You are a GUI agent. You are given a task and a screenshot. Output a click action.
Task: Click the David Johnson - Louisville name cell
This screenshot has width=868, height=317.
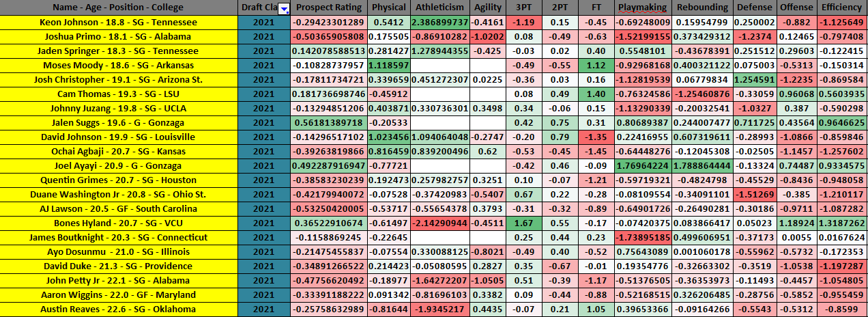pos(120,137)
